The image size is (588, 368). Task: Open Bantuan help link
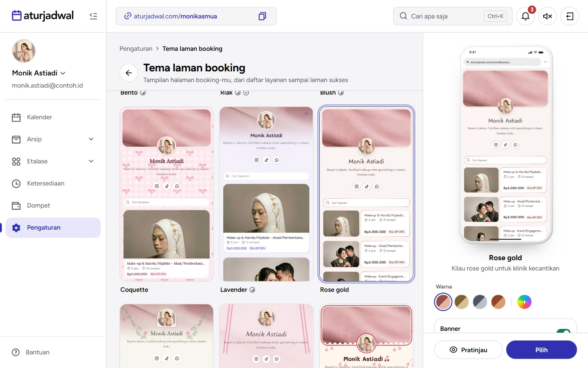point(31,352)
